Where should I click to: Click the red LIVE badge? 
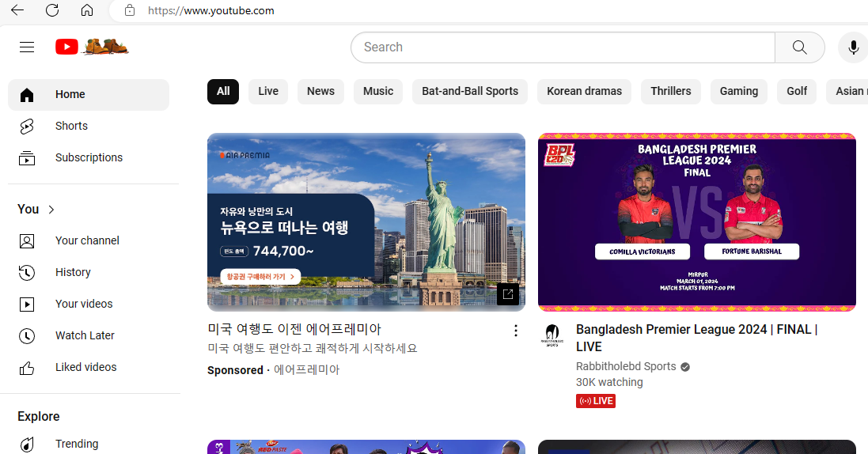[596, 401]
